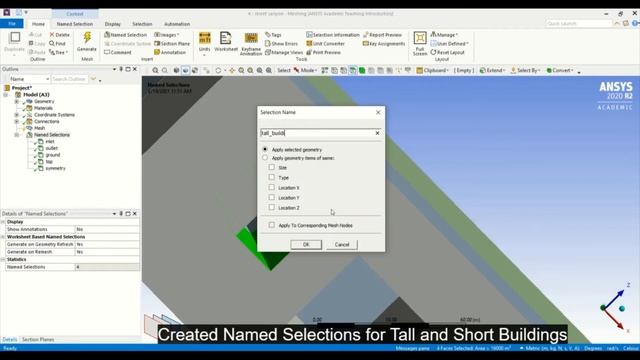This screenshot has height=360, width=640.
Task: Open the Extend menu button
Action: pos(493,70)
